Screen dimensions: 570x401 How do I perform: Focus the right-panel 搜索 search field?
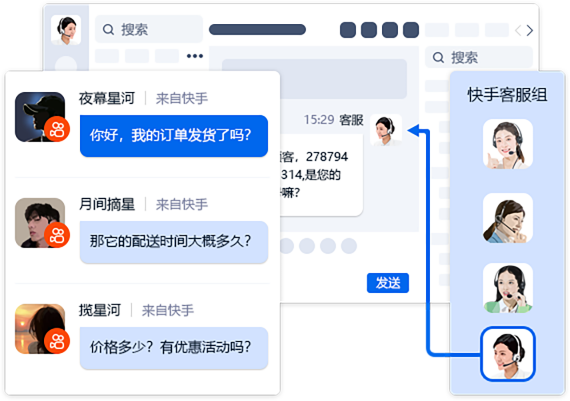[479, 57]
